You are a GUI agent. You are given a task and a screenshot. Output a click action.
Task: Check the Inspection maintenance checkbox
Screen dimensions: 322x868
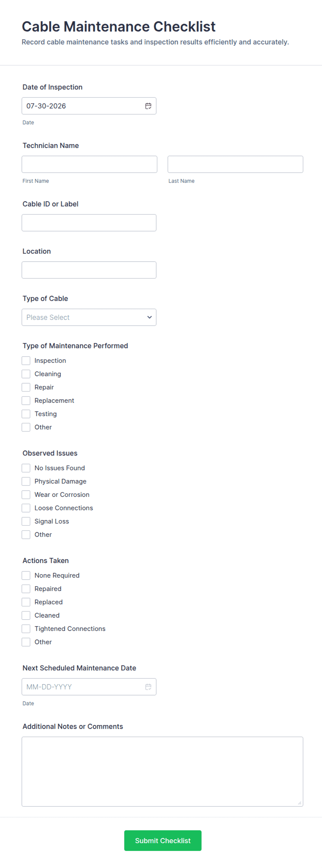tap(26, 361)
